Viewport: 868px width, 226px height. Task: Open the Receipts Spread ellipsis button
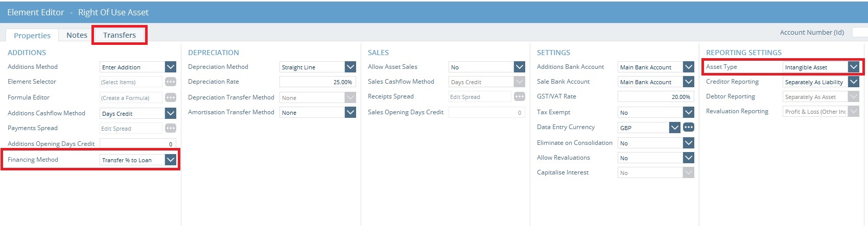[x=520, y=96]
